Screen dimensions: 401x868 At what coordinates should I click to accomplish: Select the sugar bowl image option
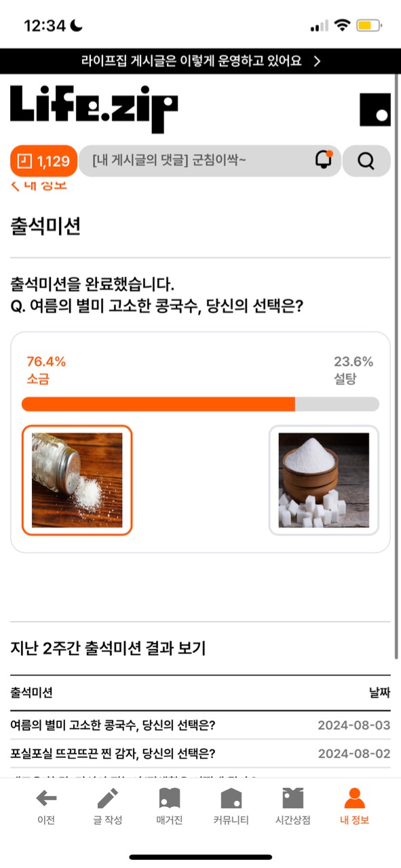click(324, 480)
